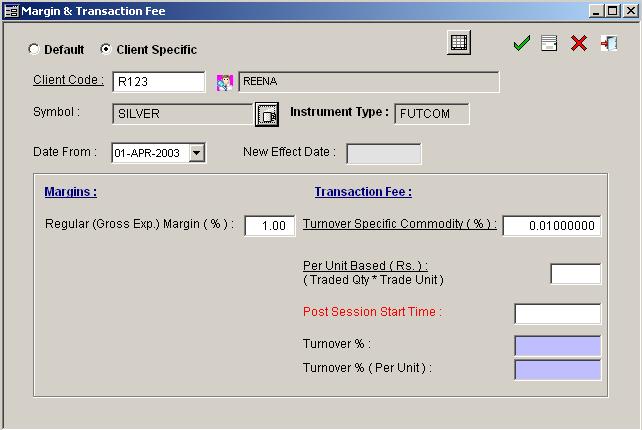This screenshot has width=642, height=430.
Task: Open client lookup icon next to Client Code
Action: pyautogui.click(x=224, y=82)
